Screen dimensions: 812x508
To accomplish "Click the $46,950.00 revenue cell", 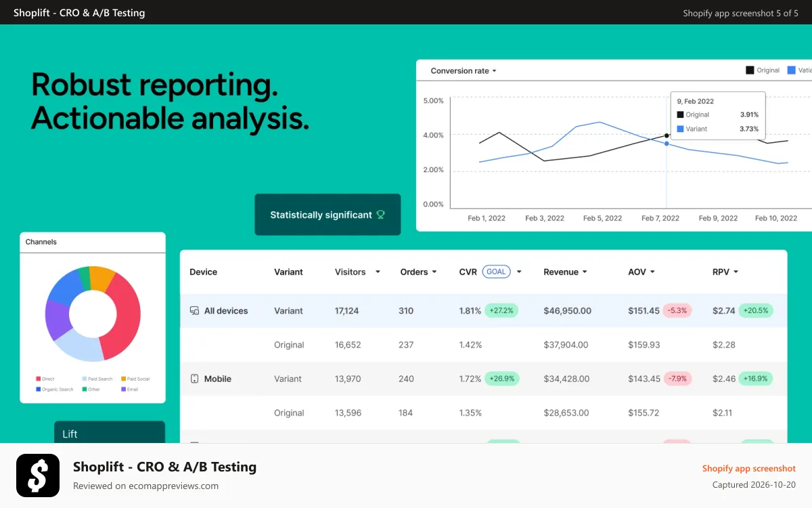I will (567, 311).
